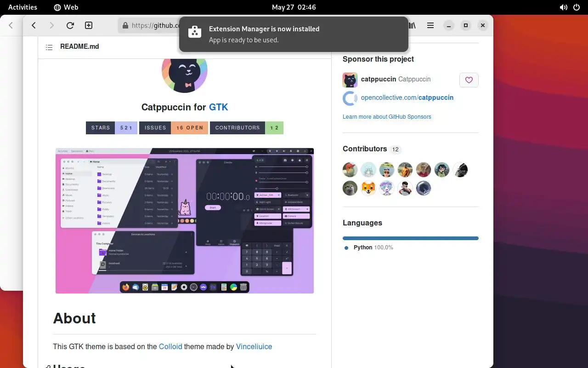Open dark-haired man contributor avatar
This screenshot has width=588, height=368.
click(405, 188)
